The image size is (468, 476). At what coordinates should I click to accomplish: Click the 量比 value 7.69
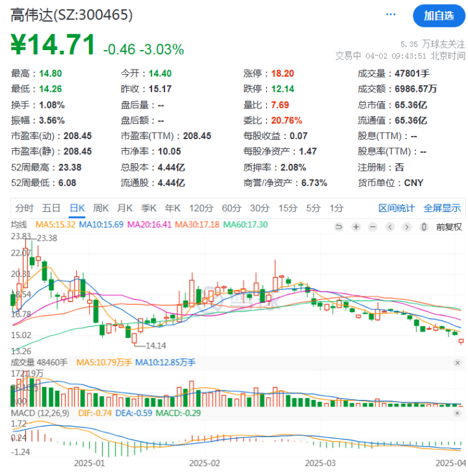280,105
